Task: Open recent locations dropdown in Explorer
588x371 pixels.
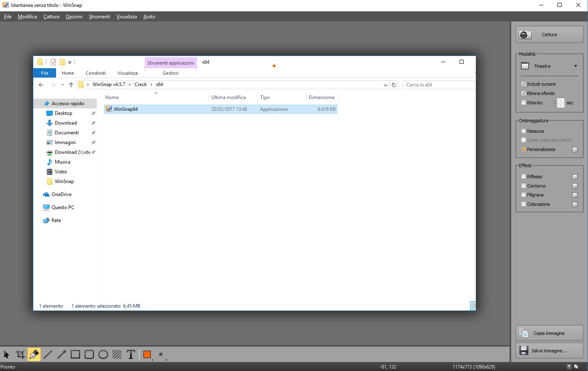Action: (x=63, y=85)
